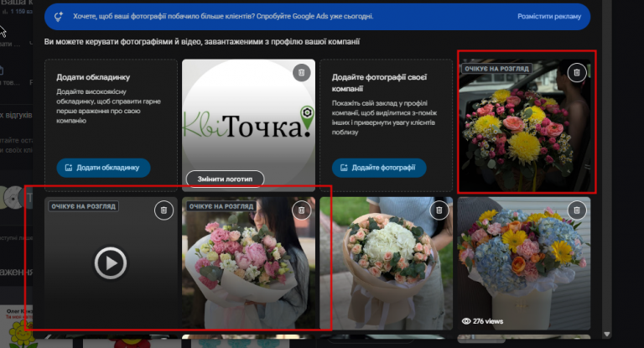This screenshot has width=644, height=348.
Task: Delete the blue hydrangea box photo
Action: click(x=577, y=210)
